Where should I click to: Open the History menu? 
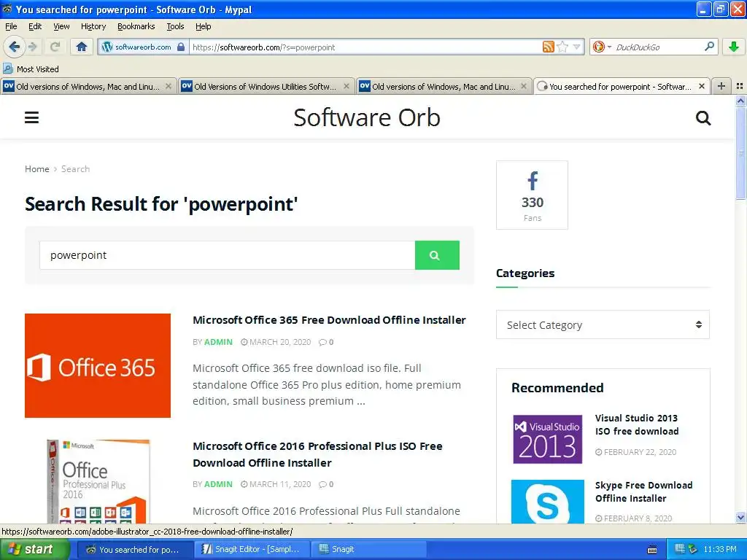click(93, 26)
